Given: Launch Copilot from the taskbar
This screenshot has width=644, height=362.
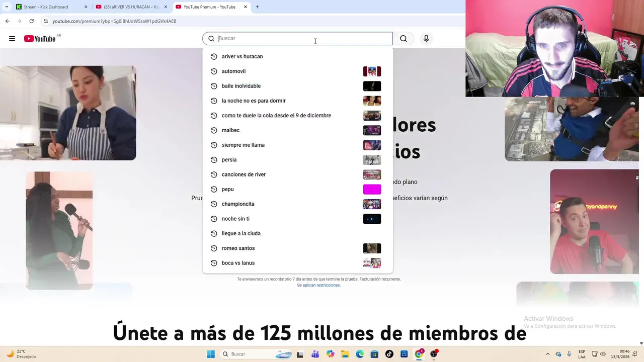Looking at the screenshot, I should [330, 354].
